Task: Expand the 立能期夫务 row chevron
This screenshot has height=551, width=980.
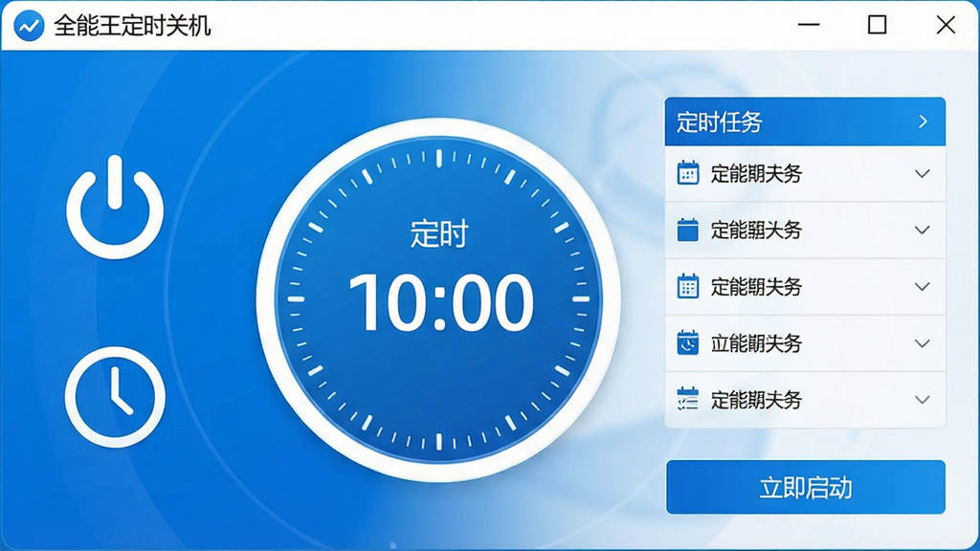Action: [x=923, y=343]
